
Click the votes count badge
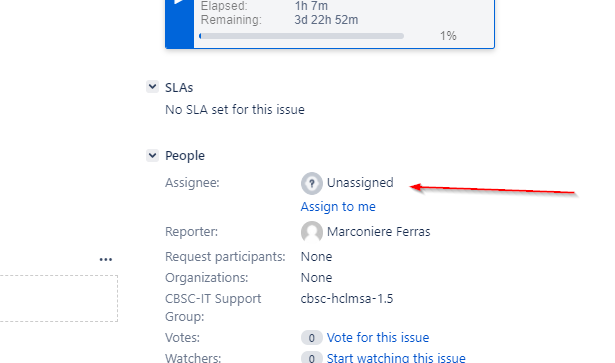point(311,338)
